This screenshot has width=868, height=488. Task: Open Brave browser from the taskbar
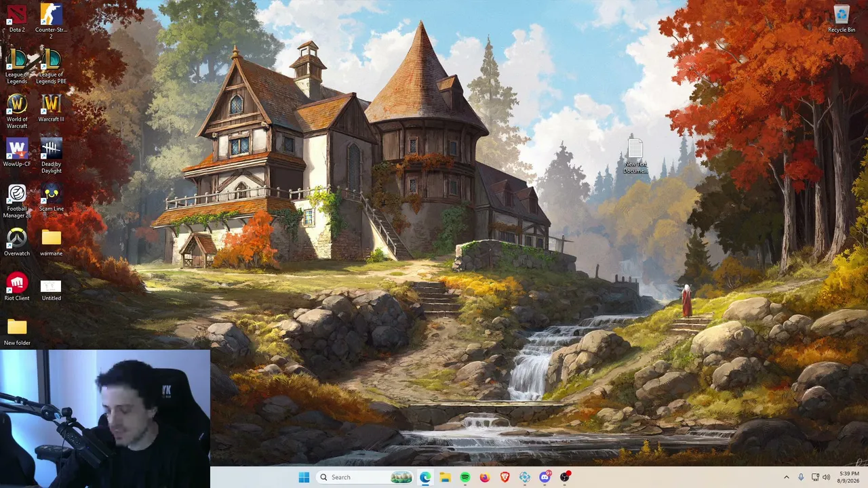pos(505,477)
